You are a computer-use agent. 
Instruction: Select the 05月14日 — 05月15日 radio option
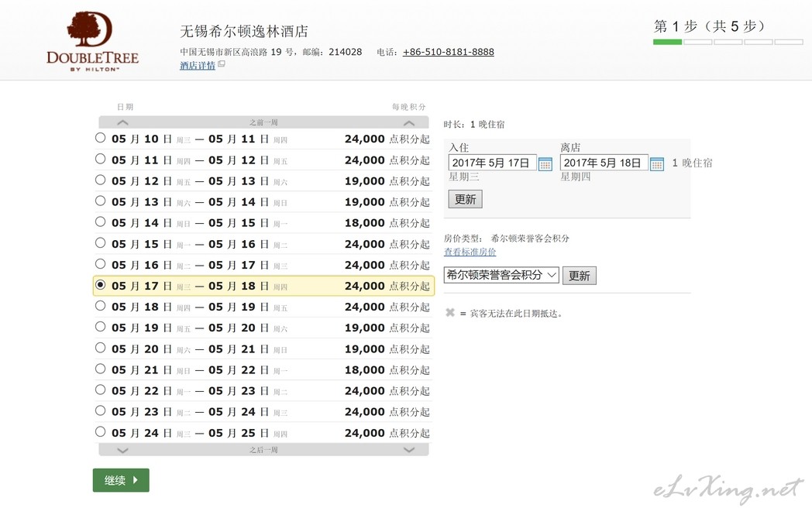[x=101, y=221]
